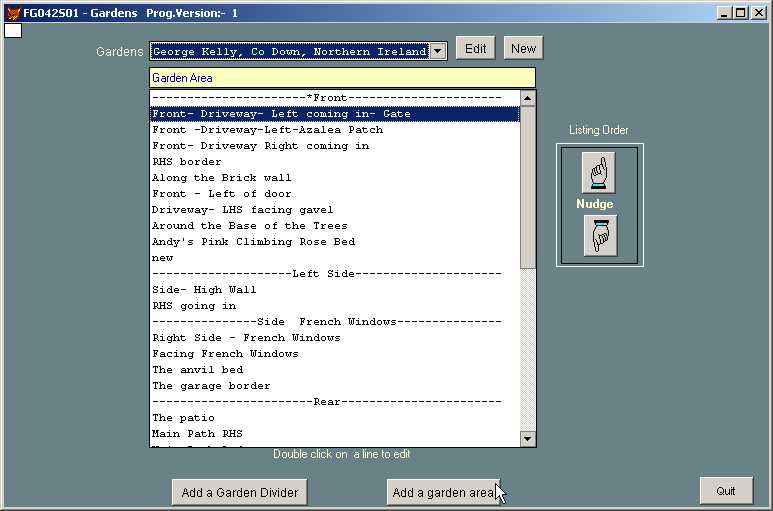Image resolution: width=773 pixels, height=511 pixels.
Task: Select 'Front- Driveway- Left coming in- Gate'
Action: click(335, 114)
